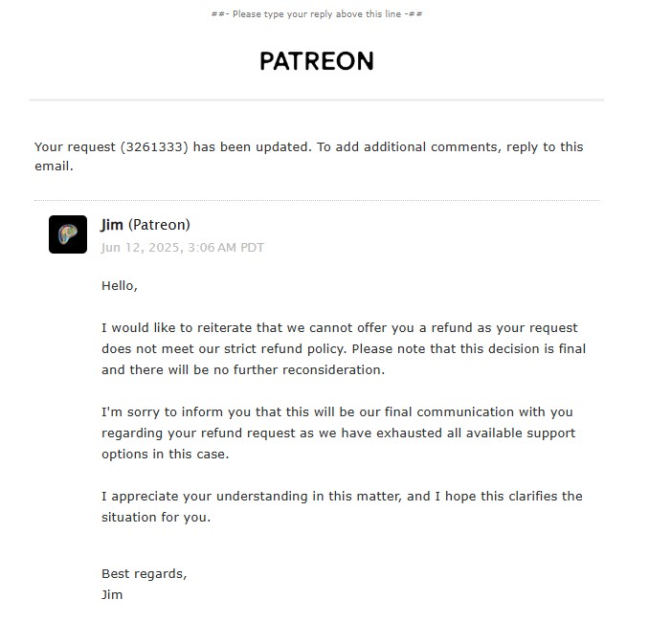This screenshot has height=644, width=649.
Task: Click the 'I appreciate your understanding' paragraph
Action: (x=342, y=506)
